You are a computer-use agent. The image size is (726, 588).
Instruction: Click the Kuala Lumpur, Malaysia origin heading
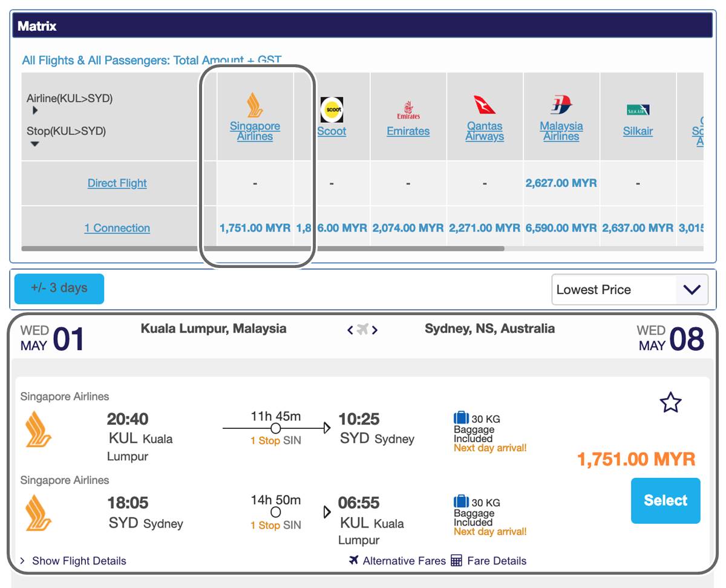point(214,329)
